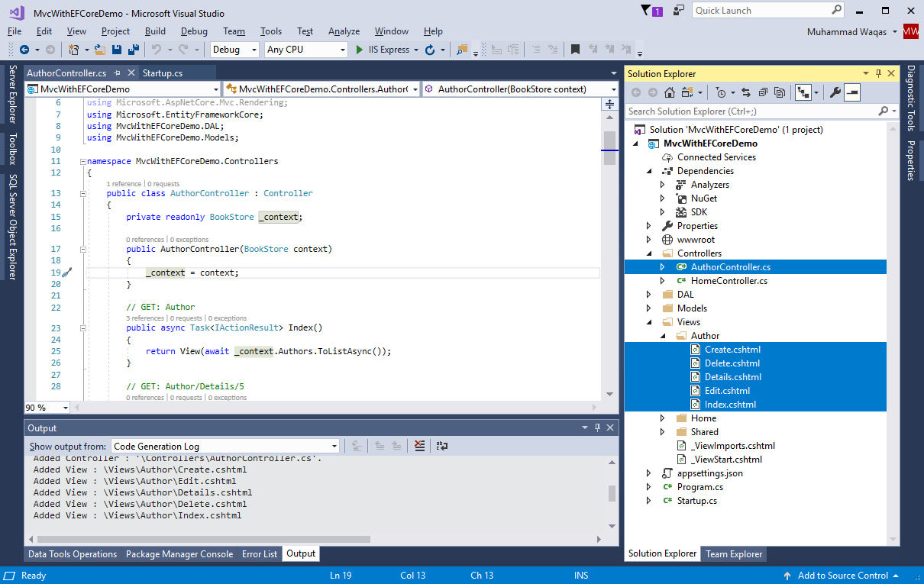Toggle a bookmark with the bookmark icon

click(x=575, y=50)
